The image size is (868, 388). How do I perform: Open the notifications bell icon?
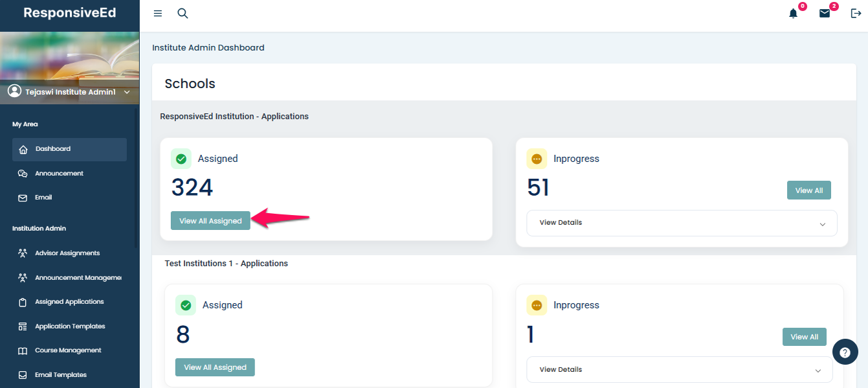point(793,14)
